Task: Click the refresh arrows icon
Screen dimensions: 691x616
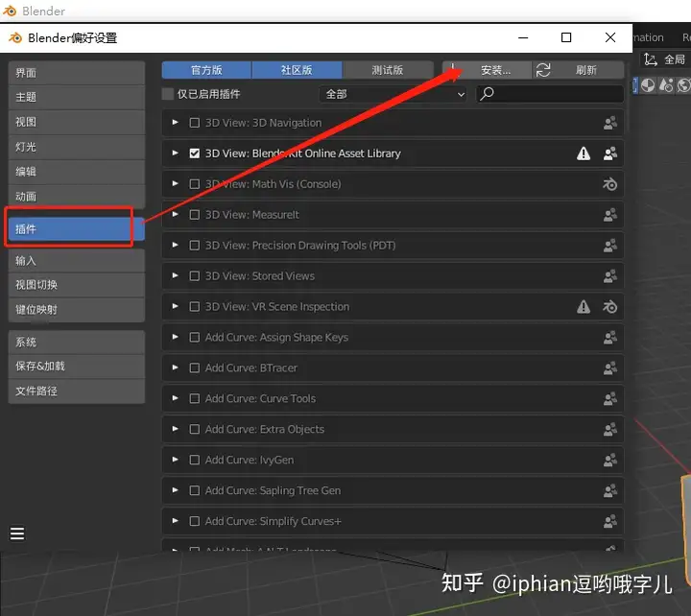Action: pos(543,70)
